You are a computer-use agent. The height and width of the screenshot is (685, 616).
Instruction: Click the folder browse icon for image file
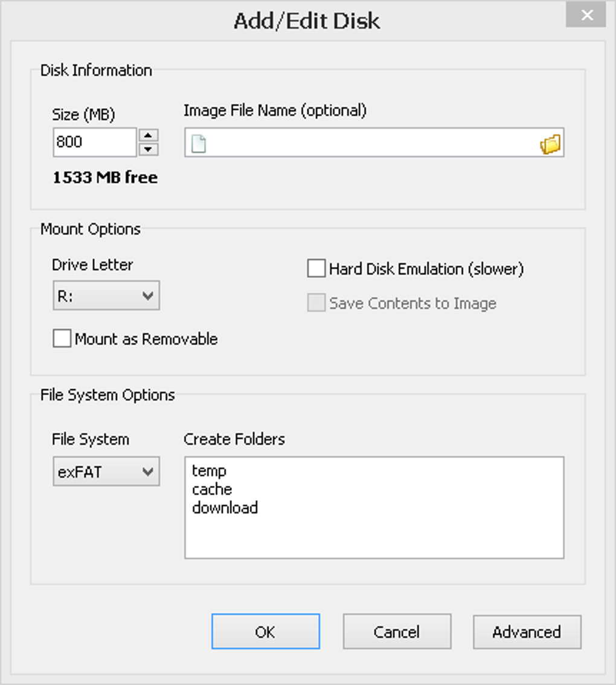click(550, 144)
